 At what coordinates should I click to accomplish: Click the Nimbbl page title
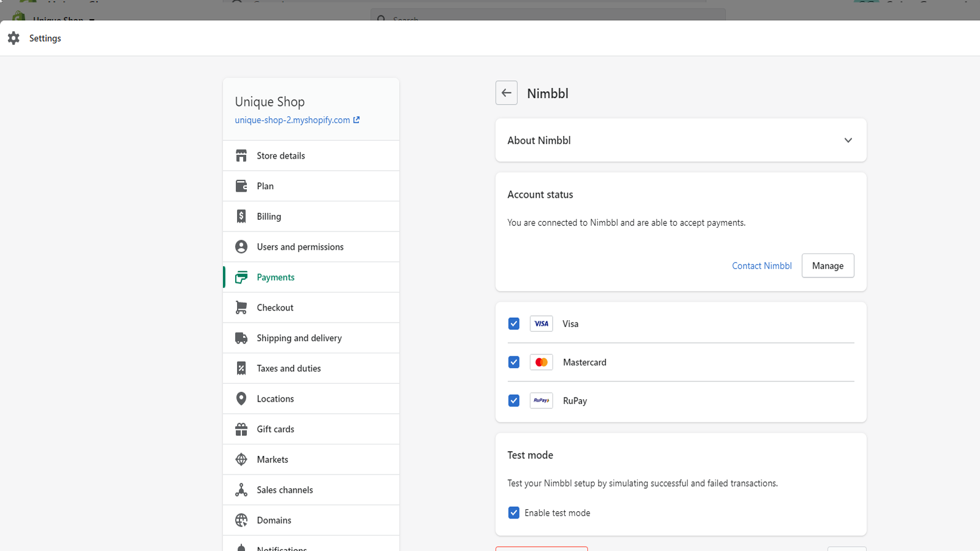point(548,94)
